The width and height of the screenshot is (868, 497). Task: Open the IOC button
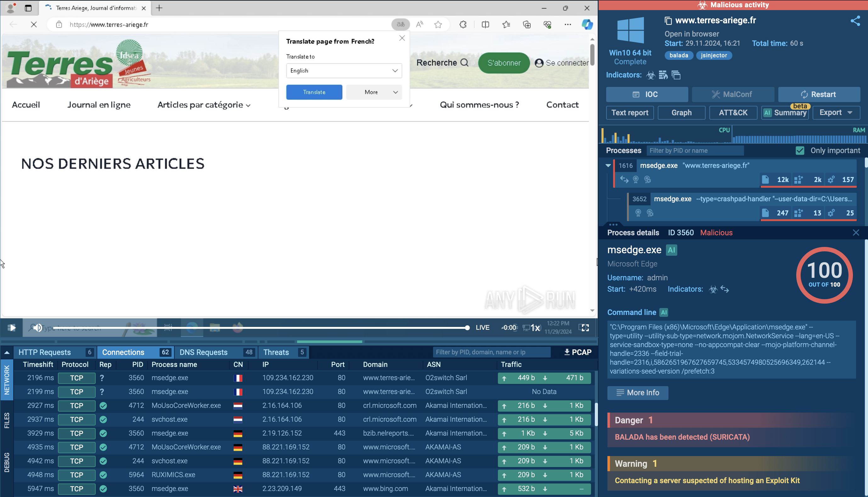pyautogui.click(x=647, y=94)
